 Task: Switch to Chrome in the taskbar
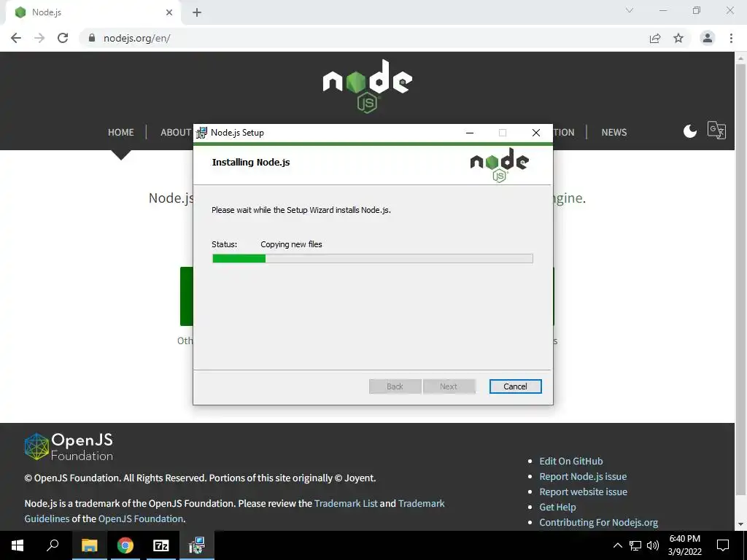[125, 545]
